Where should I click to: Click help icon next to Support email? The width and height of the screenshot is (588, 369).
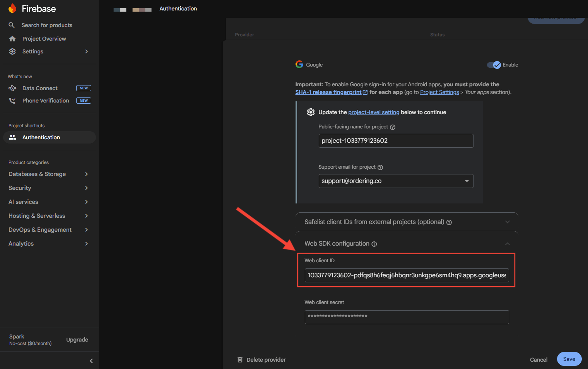pyautogui.click(x=380, y=167)
